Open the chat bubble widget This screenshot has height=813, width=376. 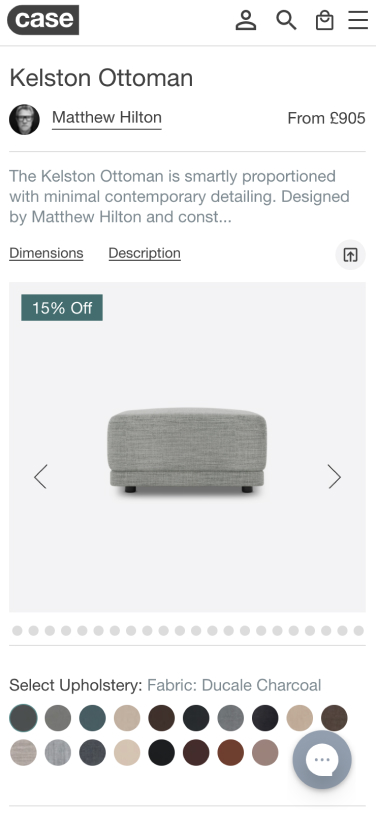pos(322,760)
